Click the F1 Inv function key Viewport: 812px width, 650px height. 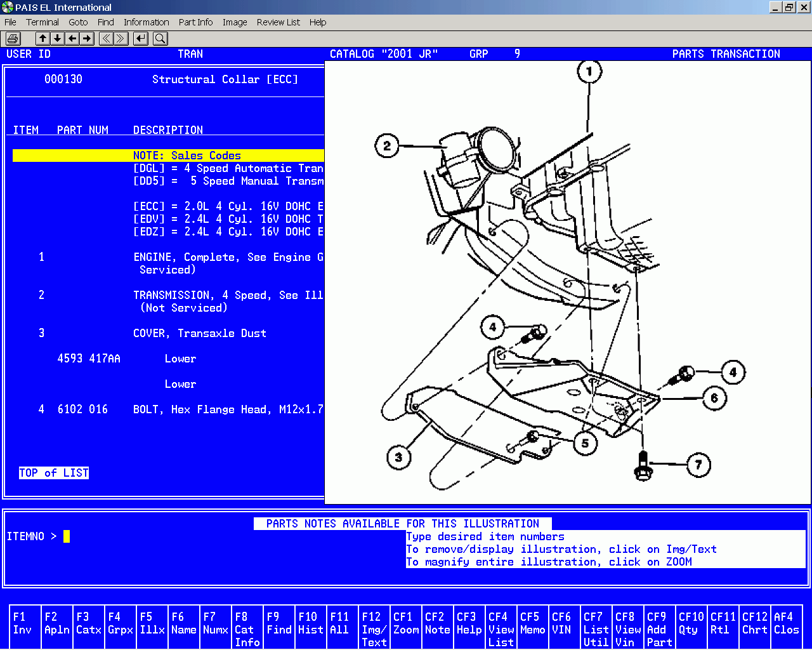click(25, 627)
